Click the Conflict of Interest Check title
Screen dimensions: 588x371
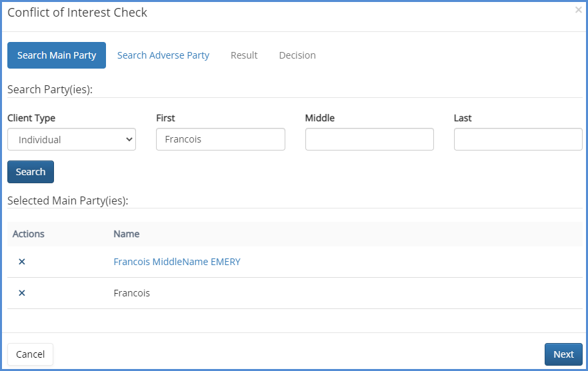point(77,13)
